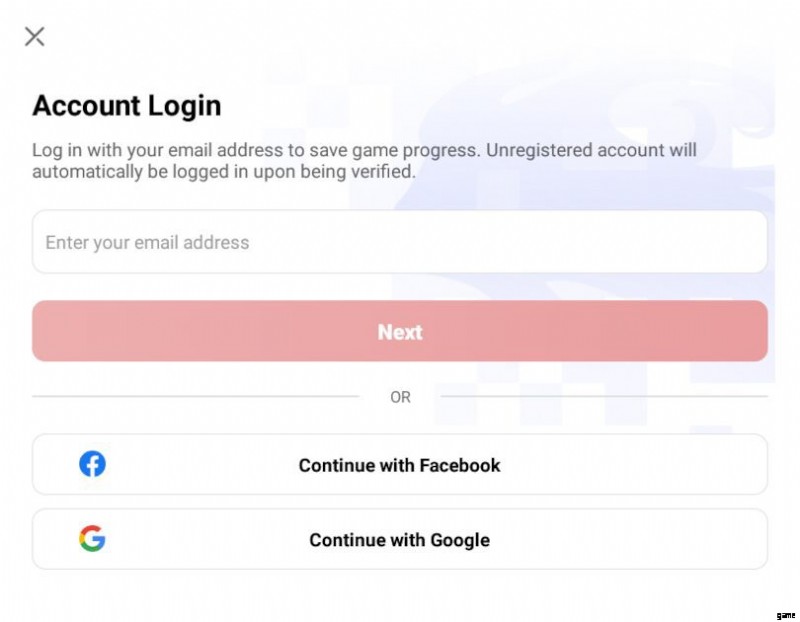
Task: Click the pink Next button
Action: click(399, 331)
